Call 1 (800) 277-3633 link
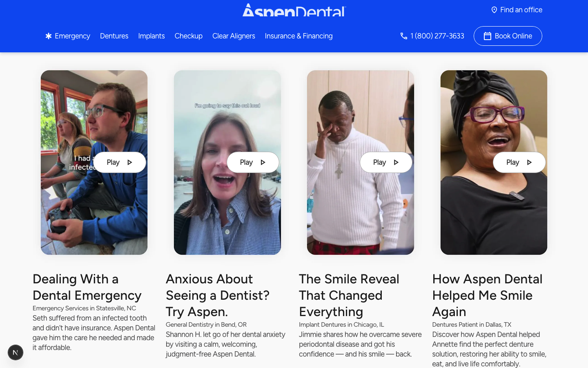This screenshot has width=588, height=368. coord(432,36)
